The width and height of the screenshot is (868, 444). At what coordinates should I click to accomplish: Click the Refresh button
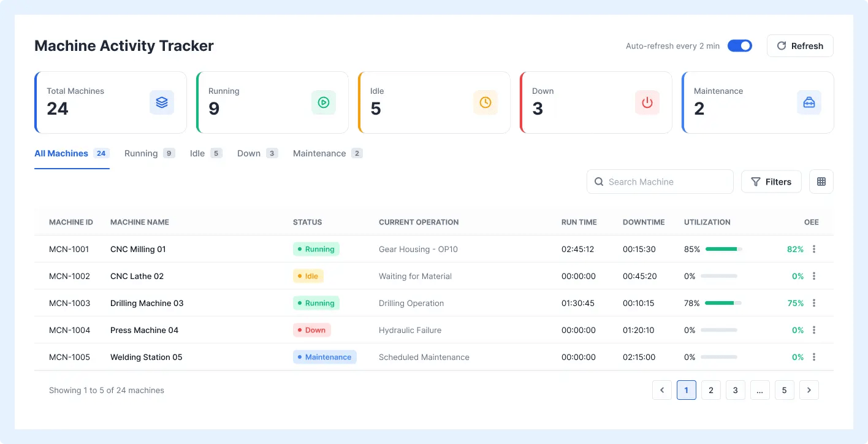point(800,46)
